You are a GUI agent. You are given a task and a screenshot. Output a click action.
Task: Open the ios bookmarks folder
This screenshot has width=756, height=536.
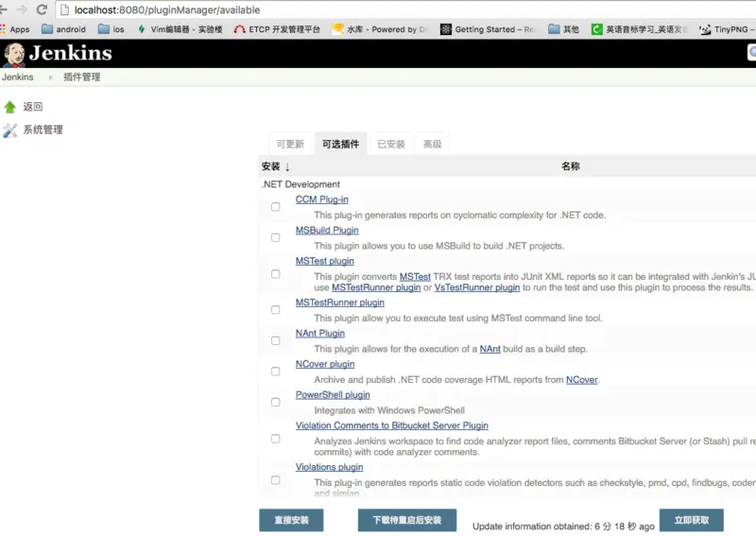pyautogui.click(x=111, y=29)
